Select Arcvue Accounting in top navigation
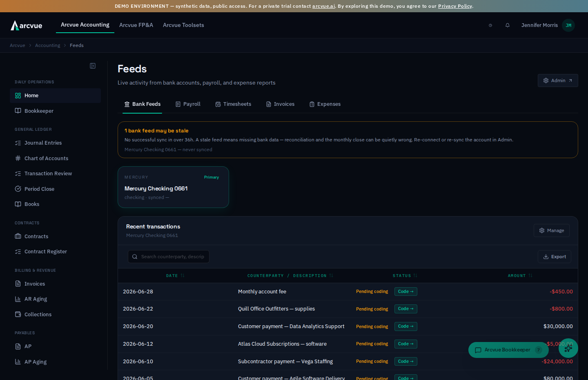588x380 pixels. click(85, 25)
